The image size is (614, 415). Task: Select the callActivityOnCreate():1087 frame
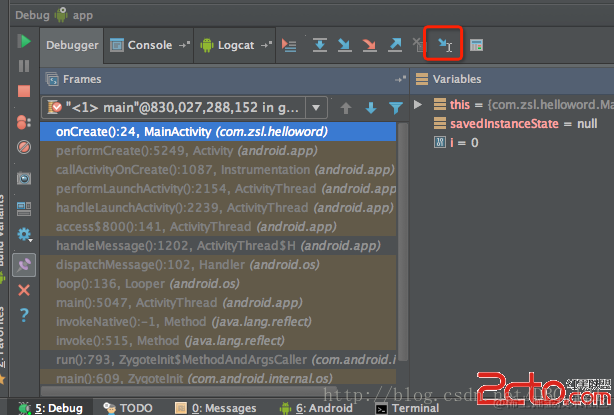click(x=218, y=170)
